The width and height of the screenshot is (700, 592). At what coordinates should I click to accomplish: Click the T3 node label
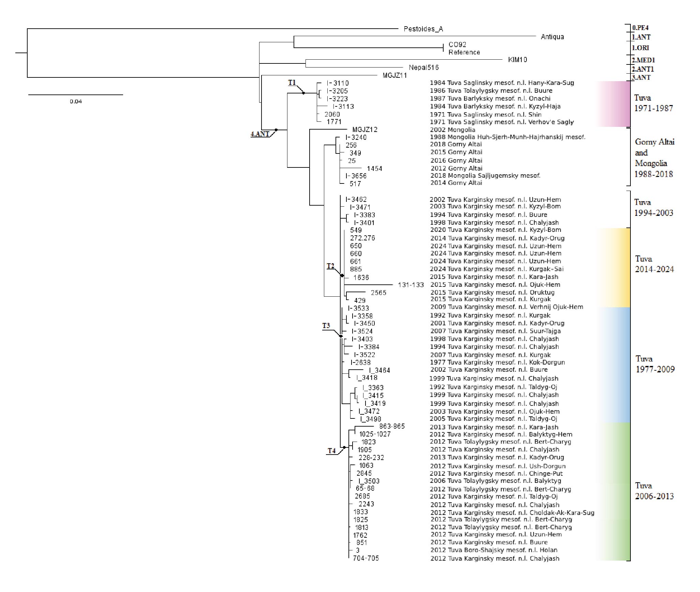(x=326, y=326)
